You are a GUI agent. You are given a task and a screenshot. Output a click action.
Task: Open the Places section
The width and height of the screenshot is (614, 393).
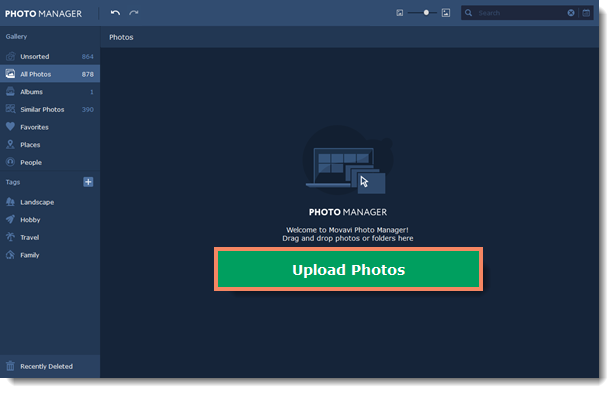pyautogui.click(x=50, y=144)
